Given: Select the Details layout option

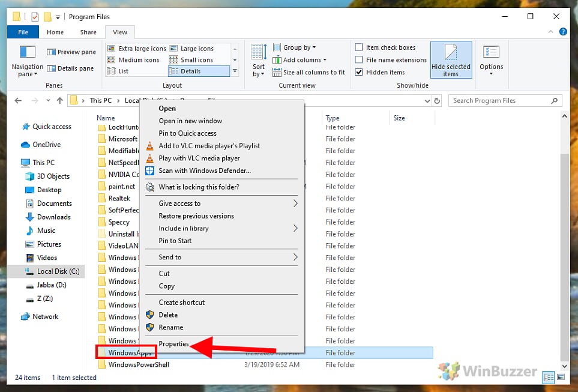Looking at the screenshot, I should coord(199,71).
